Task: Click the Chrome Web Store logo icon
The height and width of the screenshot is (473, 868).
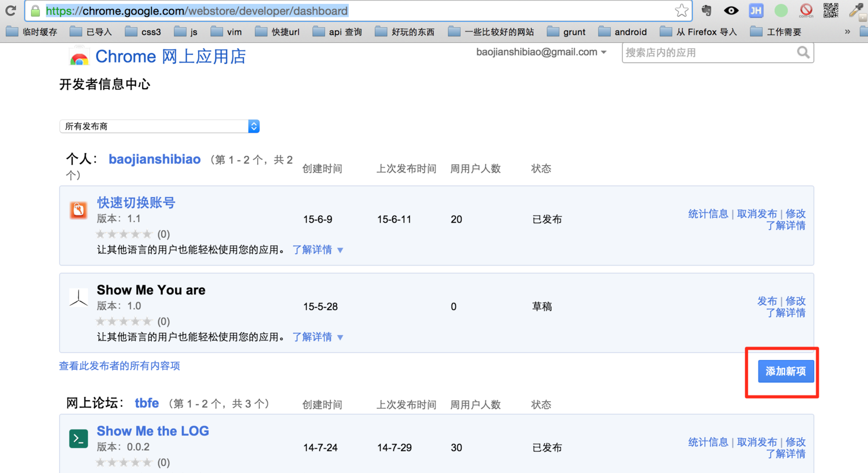Action: click(79, 57)
